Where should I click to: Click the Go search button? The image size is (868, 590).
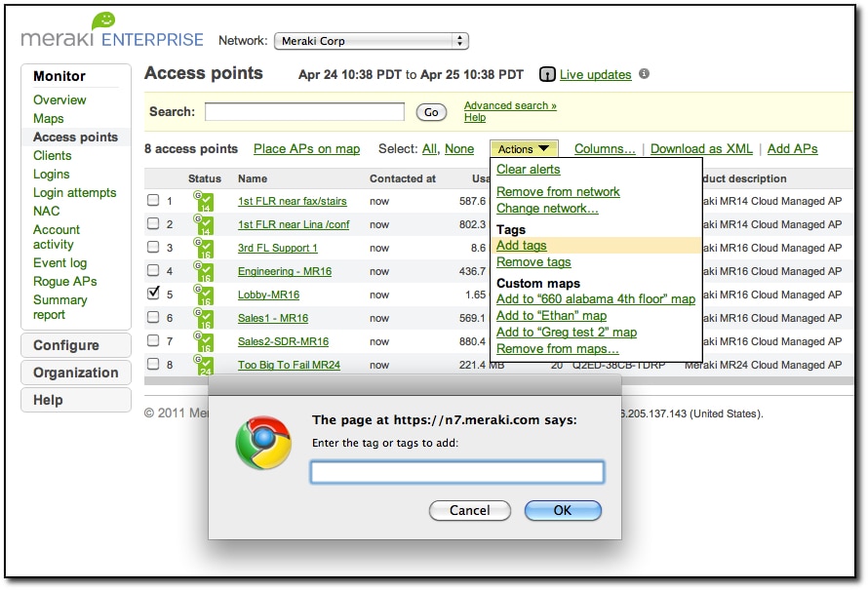(431, 112)
